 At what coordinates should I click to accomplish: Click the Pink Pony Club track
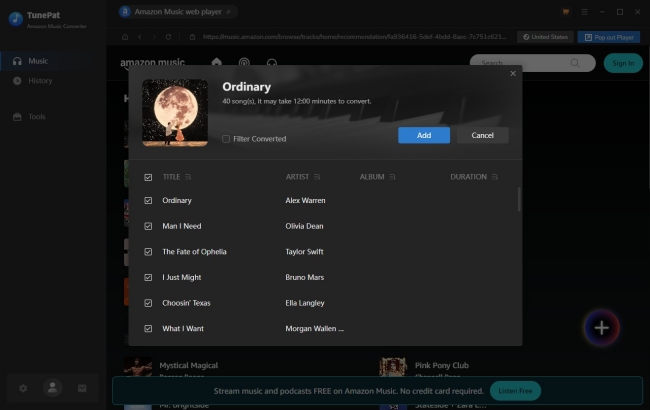pos(441,366)
